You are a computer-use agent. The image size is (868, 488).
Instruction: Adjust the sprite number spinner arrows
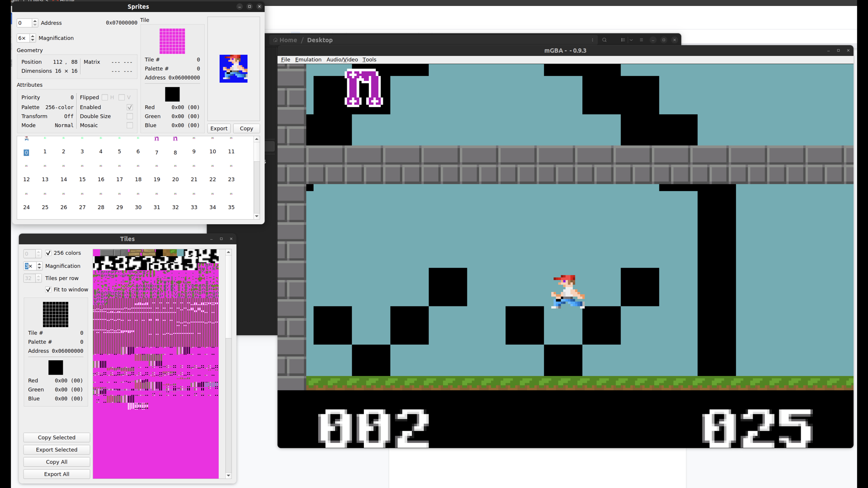(x=35, y=23)
